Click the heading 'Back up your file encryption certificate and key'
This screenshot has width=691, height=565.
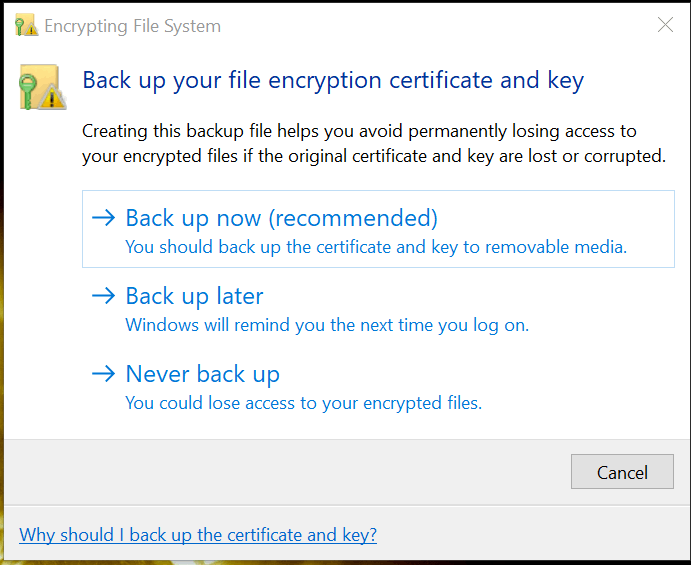point(333,80)
